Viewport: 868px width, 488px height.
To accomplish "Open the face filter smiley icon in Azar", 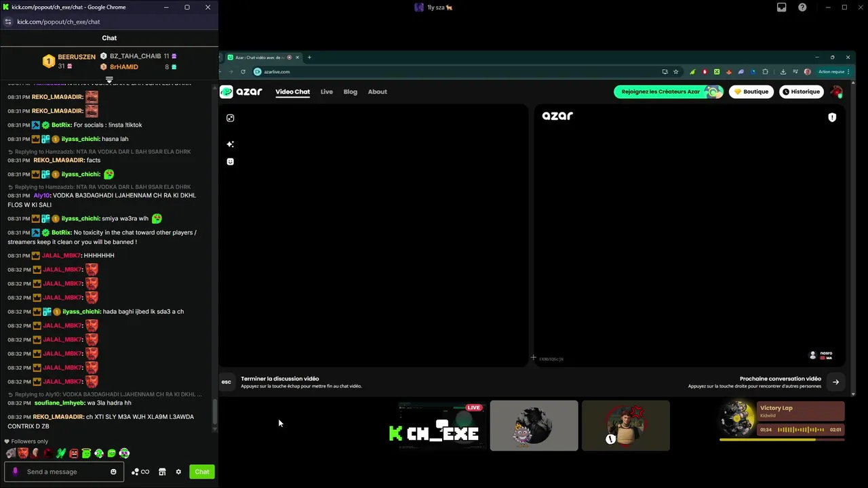I will click(231, 161).
